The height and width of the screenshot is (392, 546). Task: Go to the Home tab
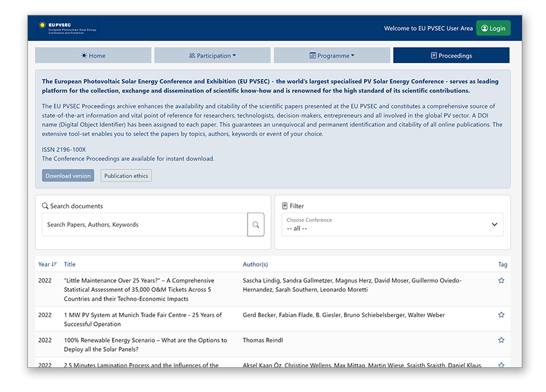click(x=93, y=56)
